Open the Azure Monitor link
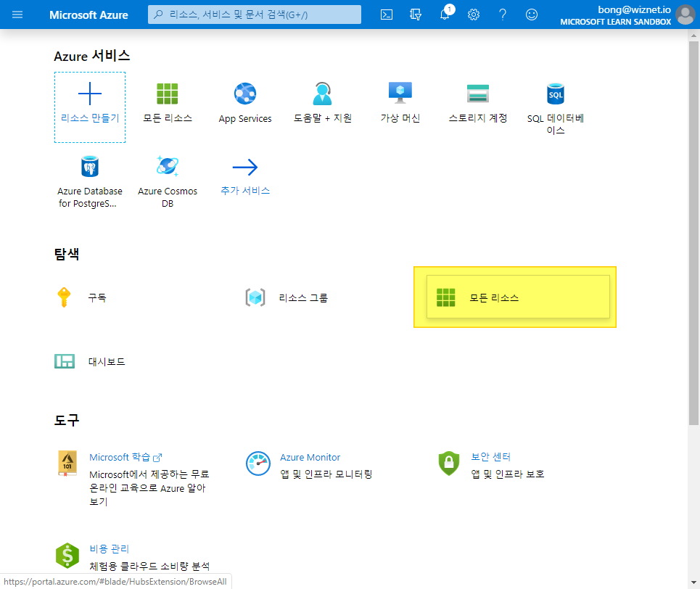This screenshot has height=589, width=700. pyautogui.click(x=310, y=457)
